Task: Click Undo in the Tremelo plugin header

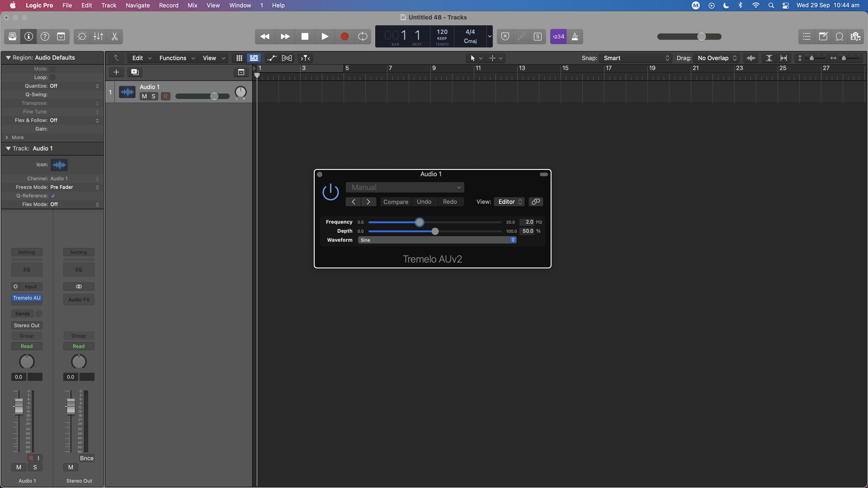Action: pos(424,202)
